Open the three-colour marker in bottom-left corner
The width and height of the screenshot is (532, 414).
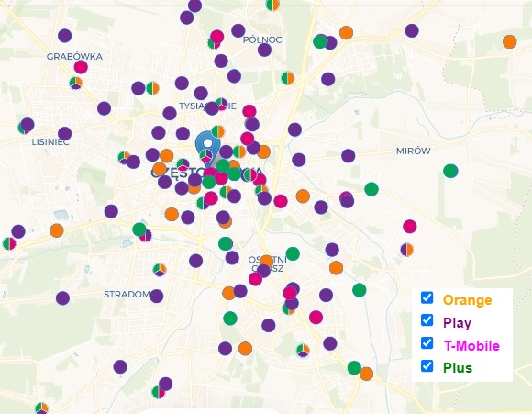[41, 408]
